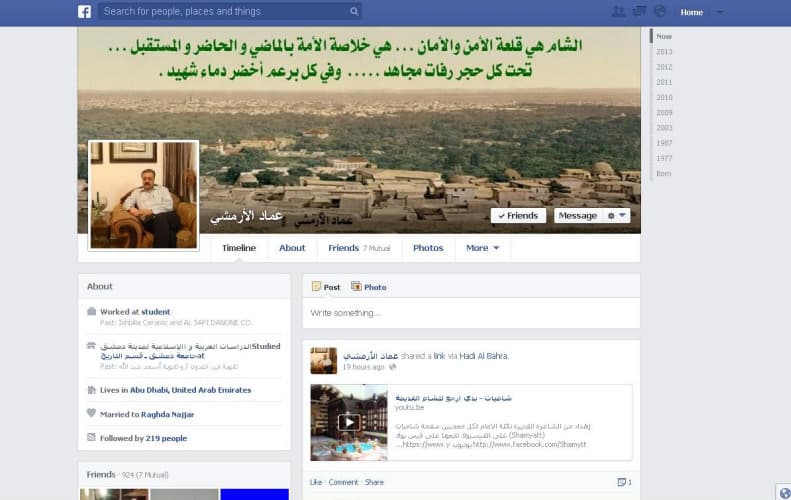Play the shared YouTube video
The width and height of the screenshot is (791, 500).
point(349,422)
